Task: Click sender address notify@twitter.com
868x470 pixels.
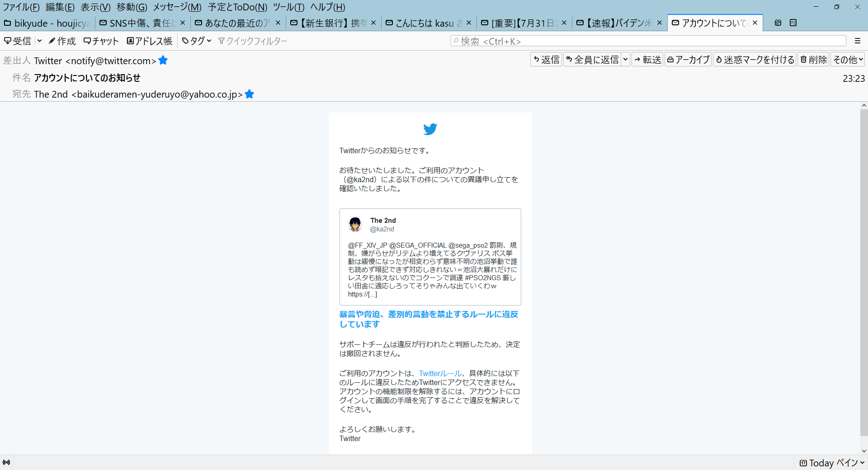Action: pyautogui.click(x=111, y=61)
